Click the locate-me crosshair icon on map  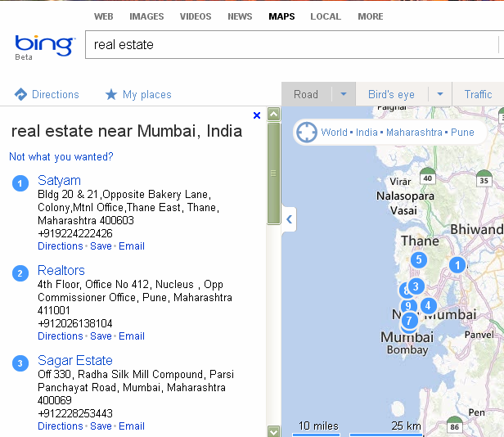tap(307, 132)
